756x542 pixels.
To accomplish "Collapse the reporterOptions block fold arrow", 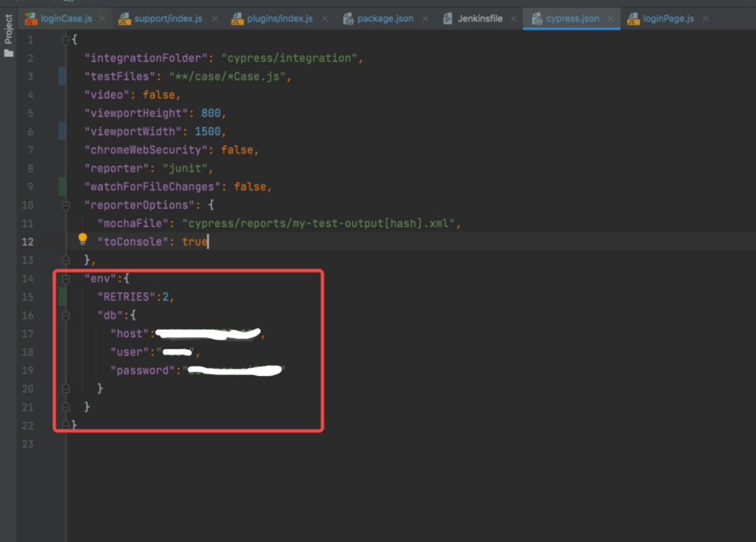I will 66,205.
